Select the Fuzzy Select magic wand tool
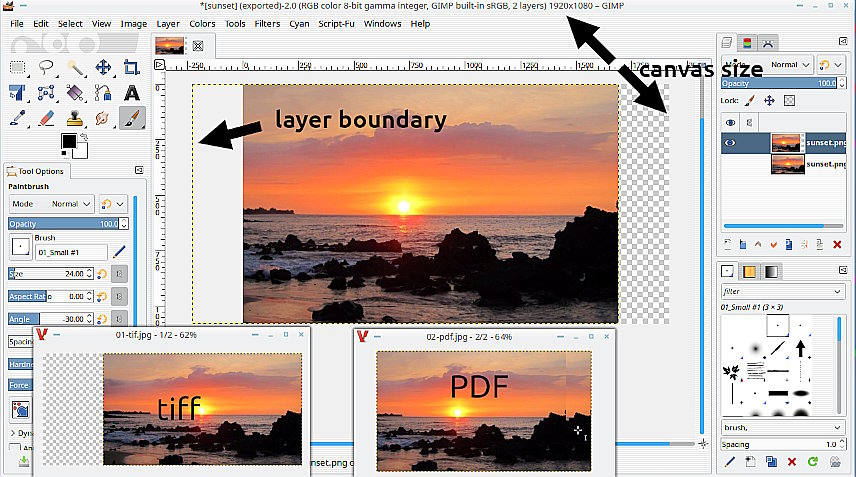Viewport: 856px width, 477px height. (75, 68)
